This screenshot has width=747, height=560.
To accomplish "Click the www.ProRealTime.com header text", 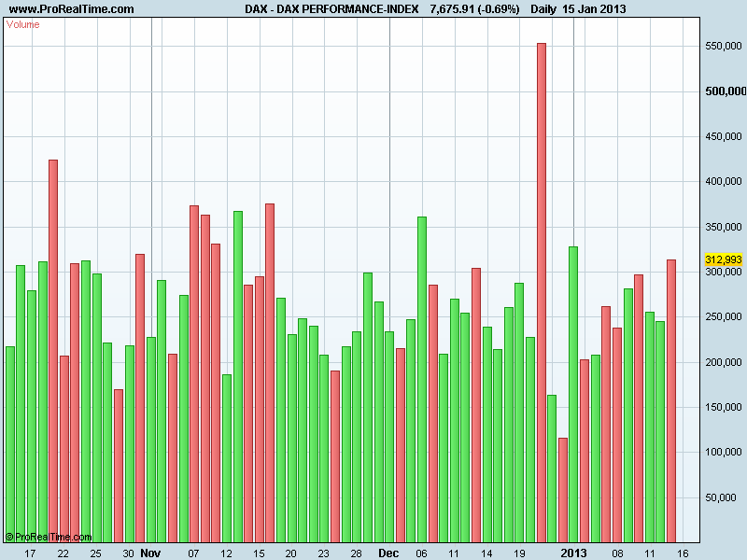I will point(72,9).
